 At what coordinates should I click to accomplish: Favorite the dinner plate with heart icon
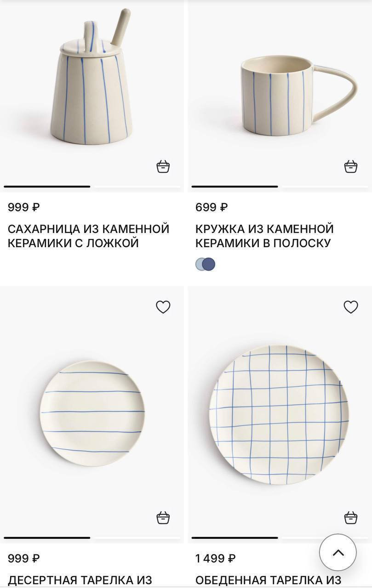pyautogui.click(x=351, y=307)
